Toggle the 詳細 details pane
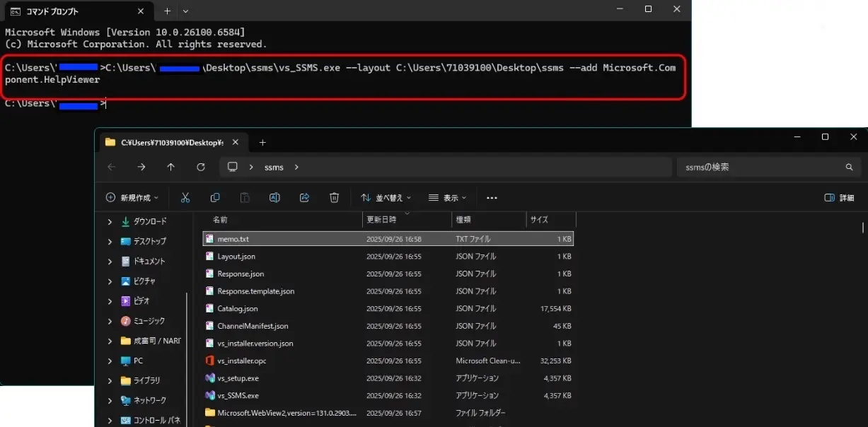Image resolution: width=868 pixels, height=427 pixels. (x=839, y=197)
